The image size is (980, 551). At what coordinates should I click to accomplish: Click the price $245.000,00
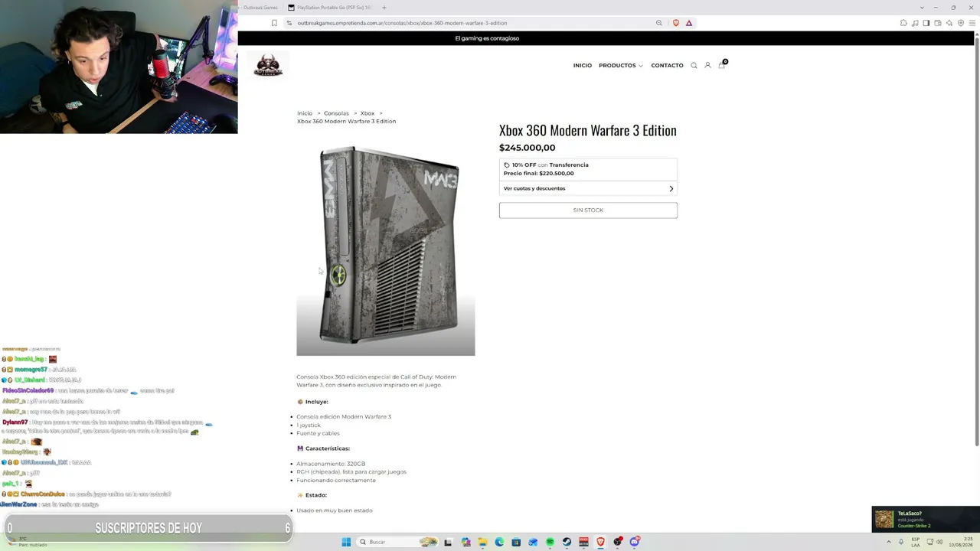528,148
